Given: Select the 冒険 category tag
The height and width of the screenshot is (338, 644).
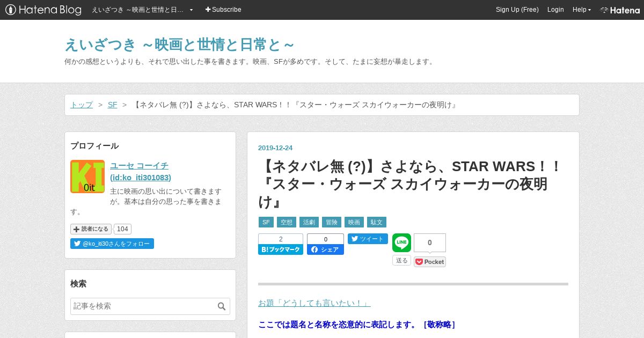Looking at the screenshot, I should (332, 222).
